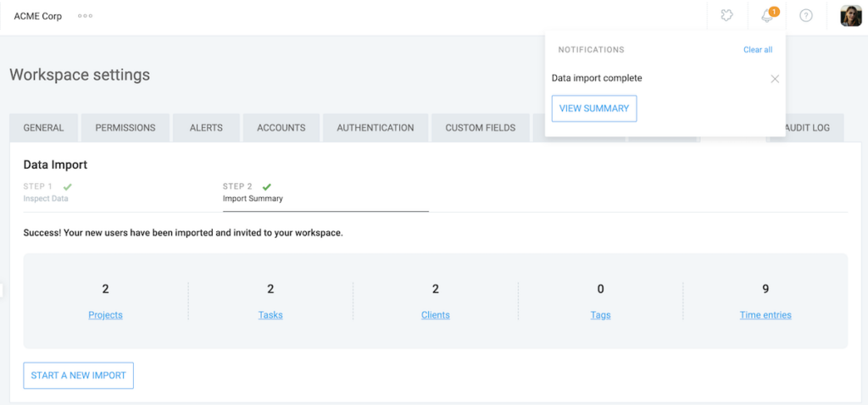
Task: Open the Permissions tab
Action: click(125, 128)
